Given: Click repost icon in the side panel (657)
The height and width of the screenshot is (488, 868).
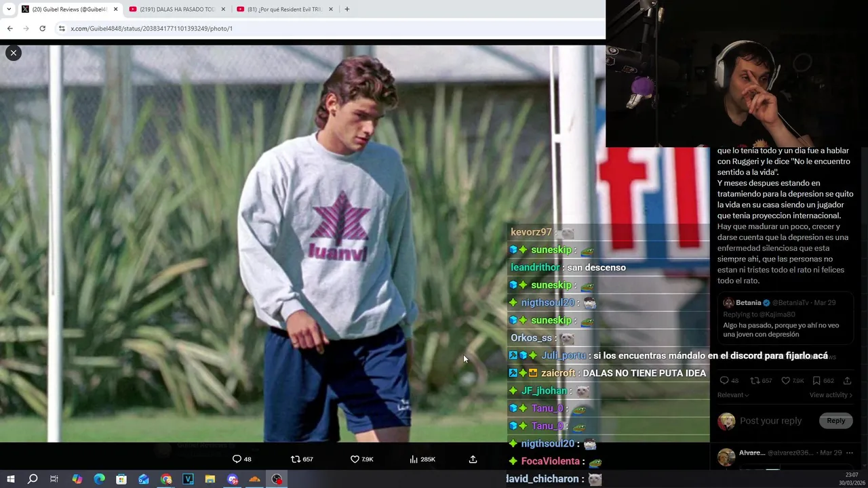Looking at the screenshot, I should [x=761, y=380].
